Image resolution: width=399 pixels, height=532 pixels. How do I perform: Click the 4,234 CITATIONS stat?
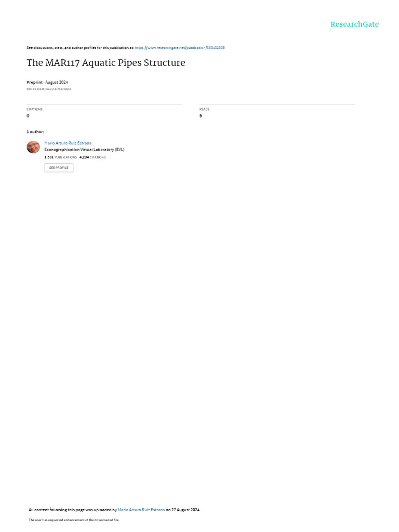tap(92, 157)
